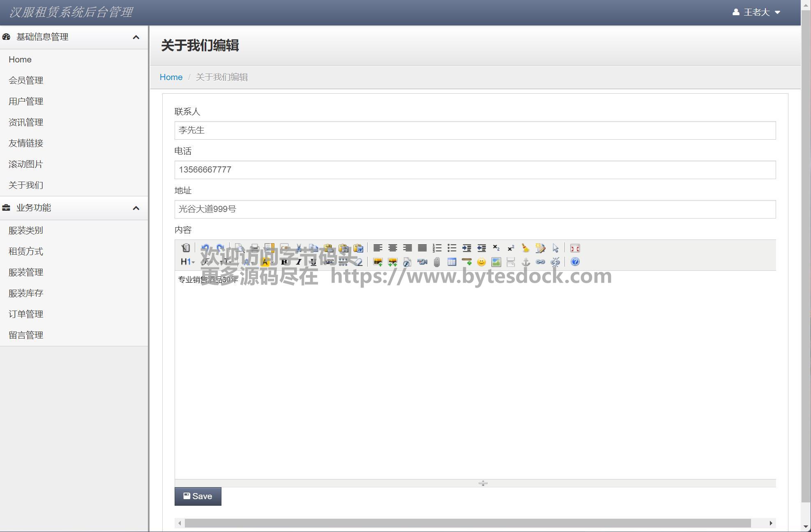Open the H1 heading format dropdown

tap(187, 262)
